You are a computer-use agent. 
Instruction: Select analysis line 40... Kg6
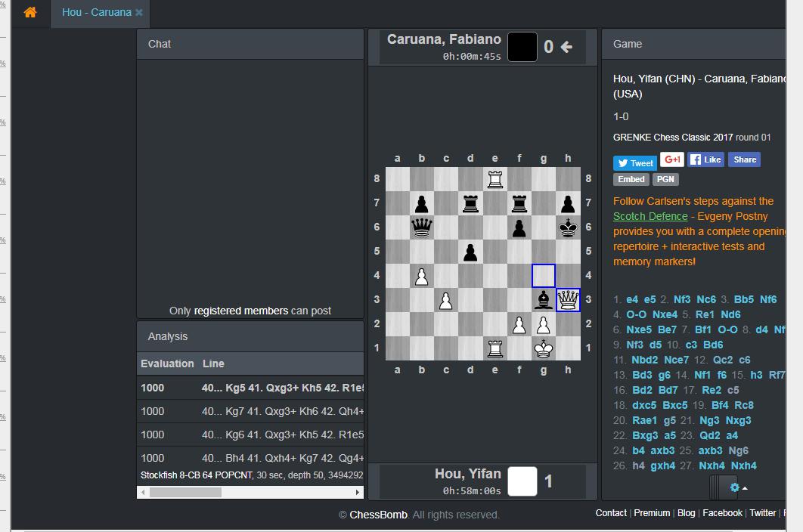click(250, 435)
